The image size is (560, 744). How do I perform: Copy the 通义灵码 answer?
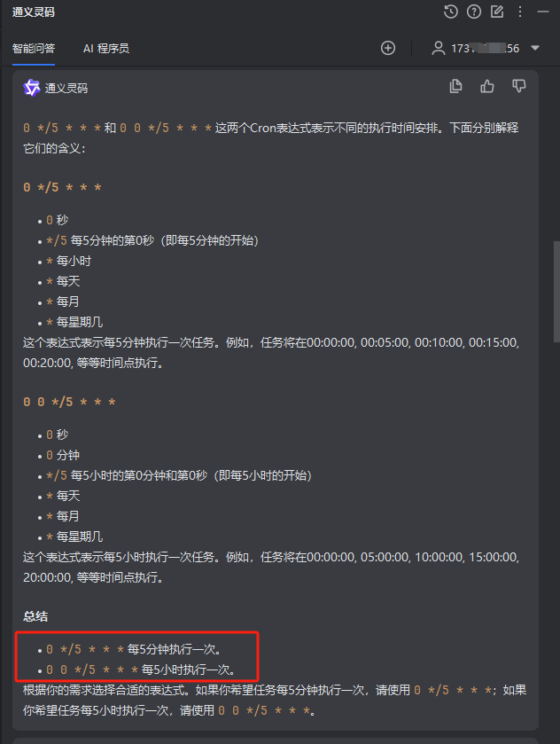tap(455, 86)
